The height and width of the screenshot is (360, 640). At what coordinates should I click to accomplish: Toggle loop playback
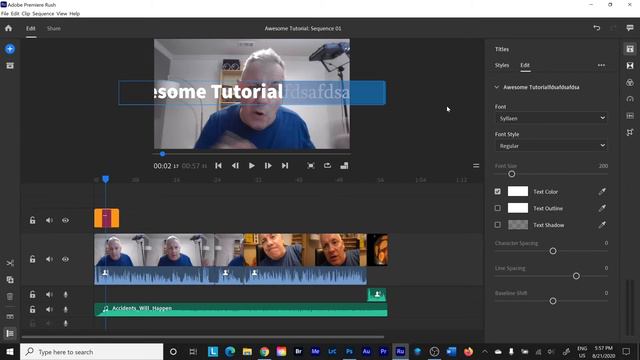pos(327,166)
